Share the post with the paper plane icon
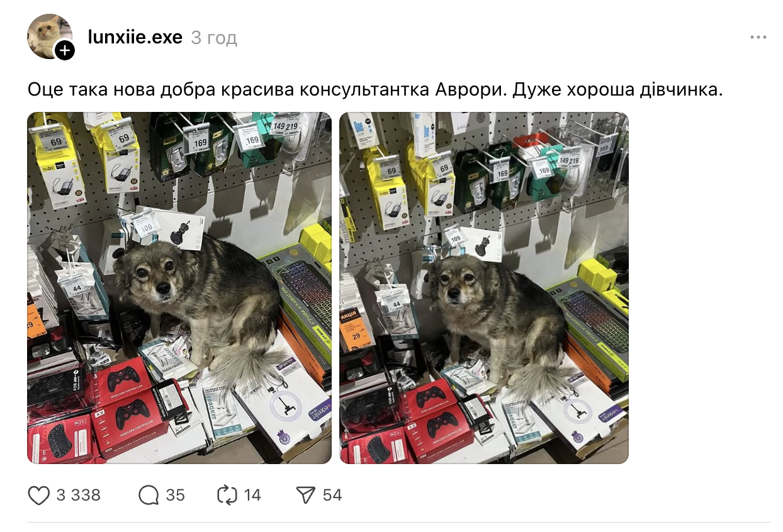This screenshot has height=532, width=783. [x=305, y=496]
